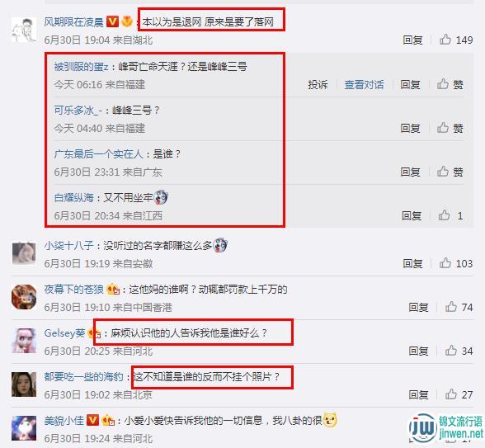
Task: Reply to 风期限在凌晨's top comment
Action: [412, 40]
